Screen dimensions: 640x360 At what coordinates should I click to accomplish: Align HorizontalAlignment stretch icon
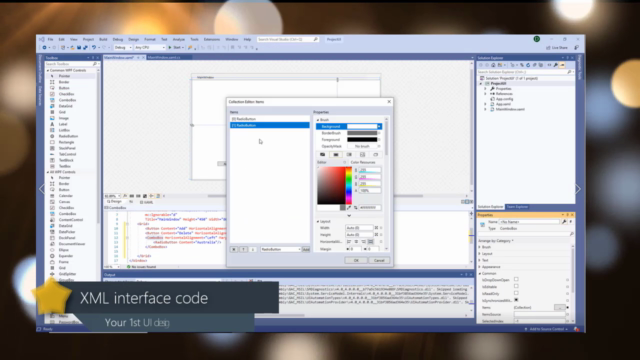point(371,242)
